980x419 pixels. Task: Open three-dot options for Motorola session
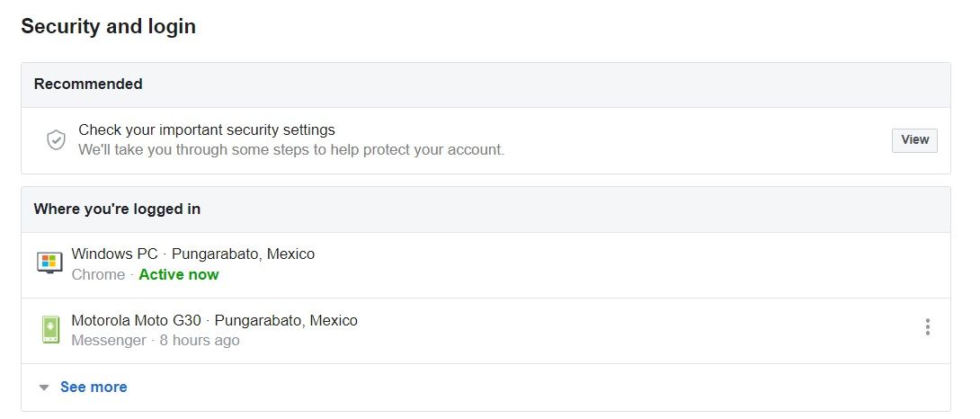[928, 327]
